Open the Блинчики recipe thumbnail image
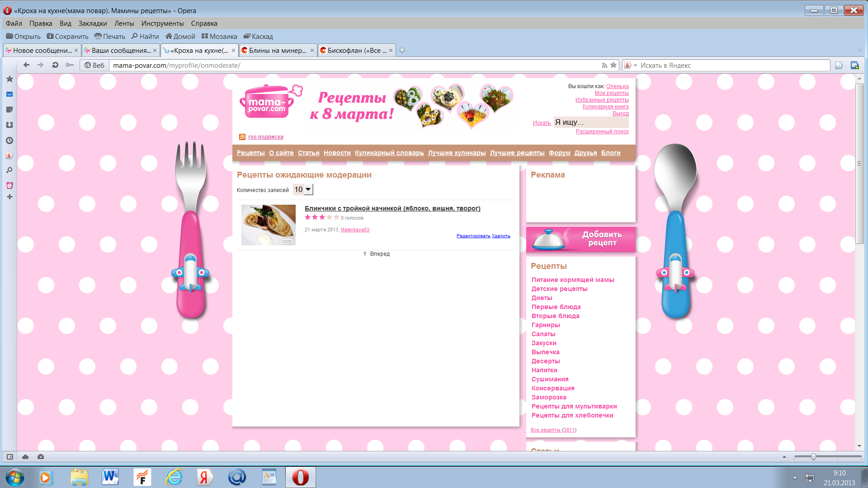868x488 pixels. pos(268,225)
